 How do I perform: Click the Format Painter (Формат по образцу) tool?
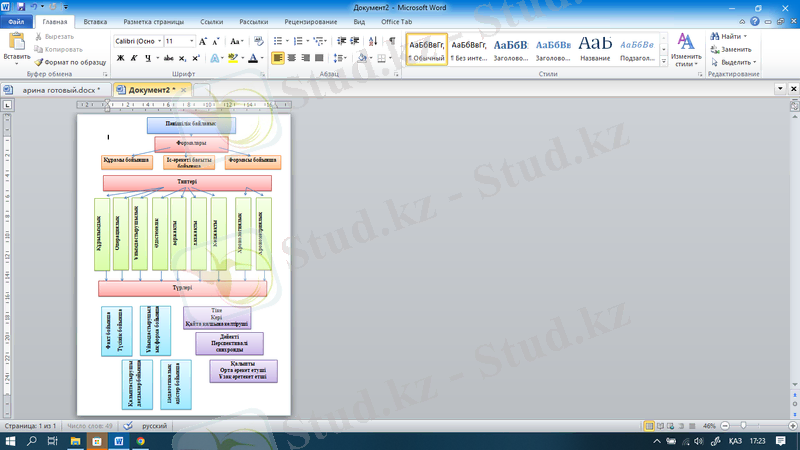coord(69,62)
